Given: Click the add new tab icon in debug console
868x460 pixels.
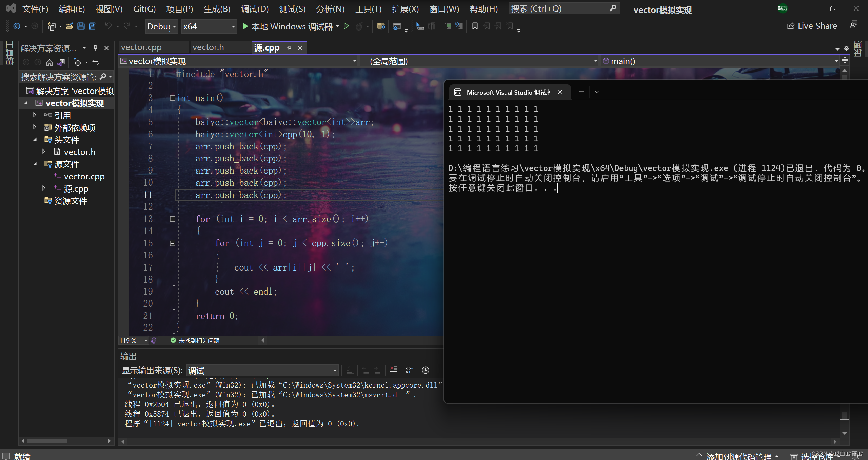Looking at the screenshot, I should [x=581, y=92].
